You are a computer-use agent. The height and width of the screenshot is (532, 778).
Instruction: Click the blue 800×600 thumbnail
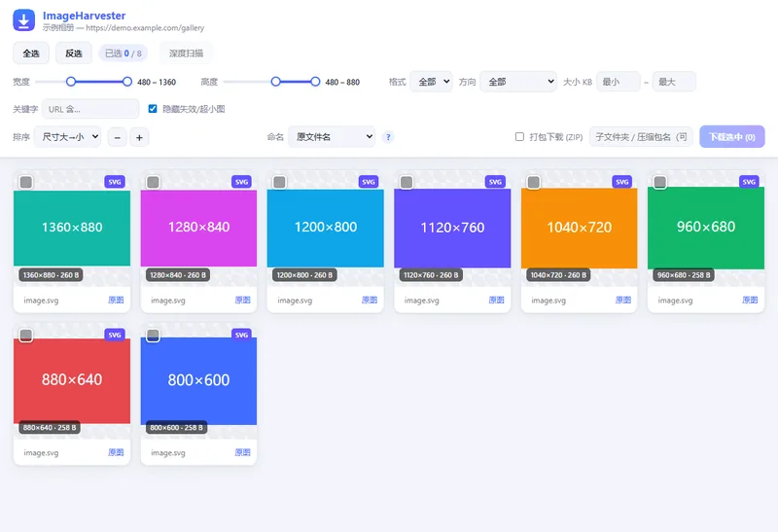[199, 380]
